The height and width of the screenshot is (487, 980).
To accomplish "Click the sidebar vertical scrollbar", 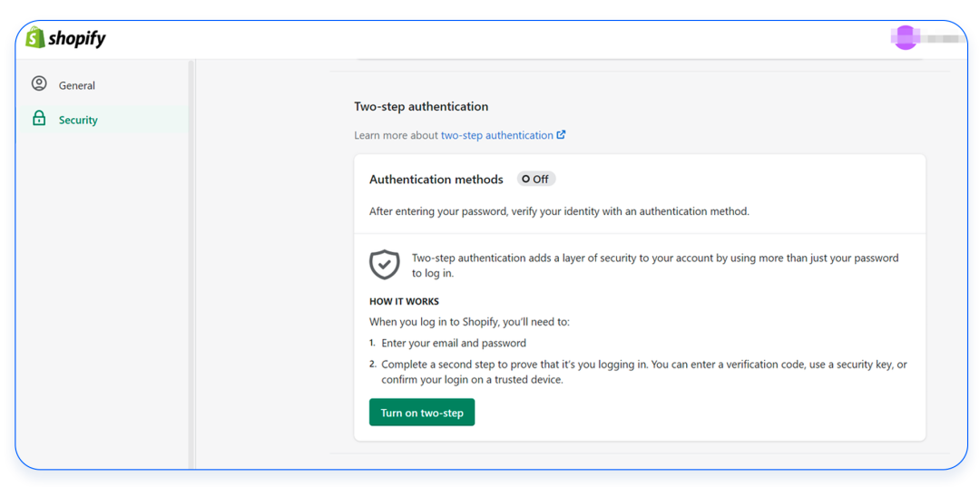I will (x=191, y=263).
